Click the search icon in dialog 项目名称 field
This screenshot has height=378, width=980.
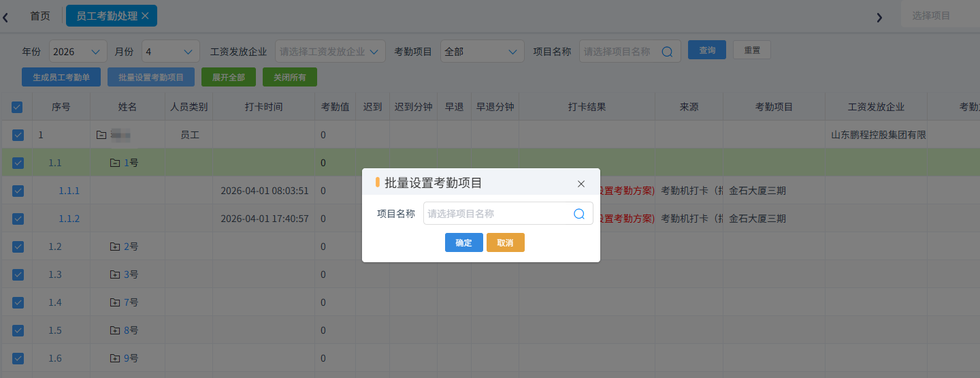tap(579, 214)
